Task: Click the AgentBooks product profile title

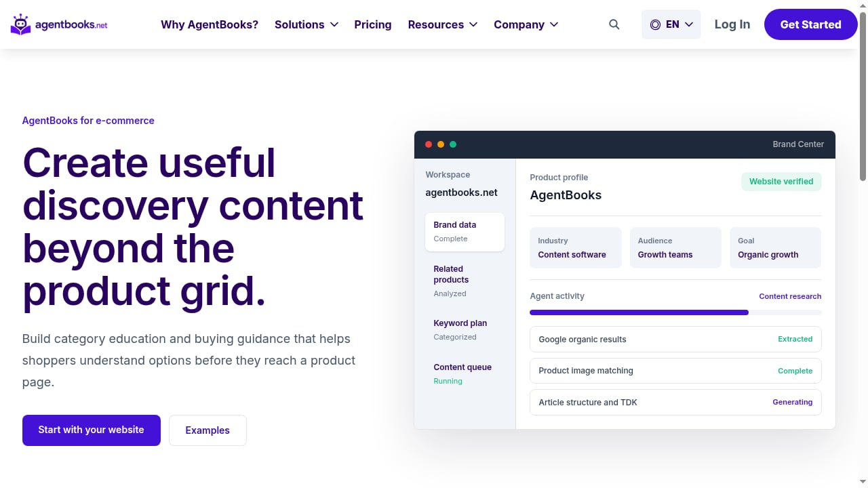Action: (x=566, y=195)
